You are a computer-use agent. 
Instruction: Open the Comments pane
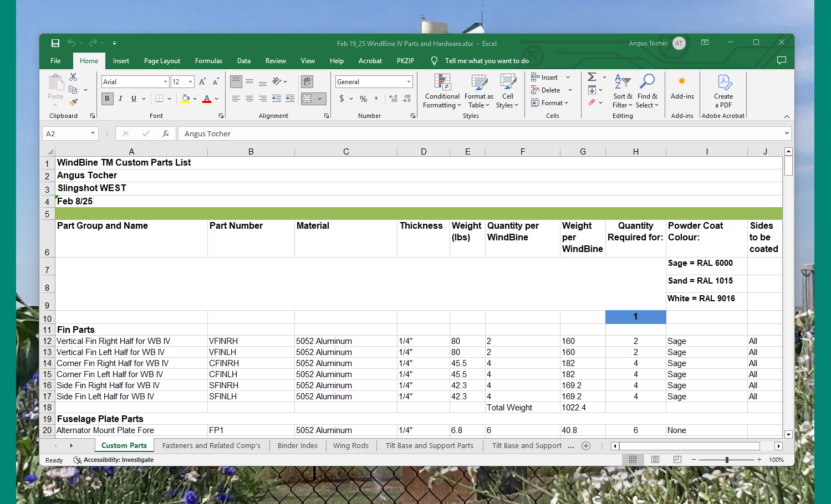tap(782, 60)
